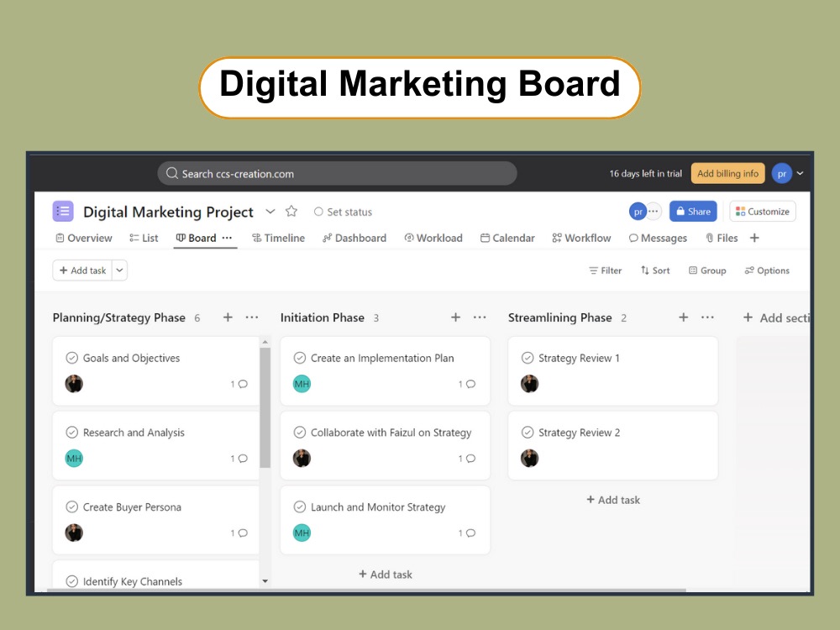
Task: Open comments on Create Buyer Persona card
Action: coord(239,533)
